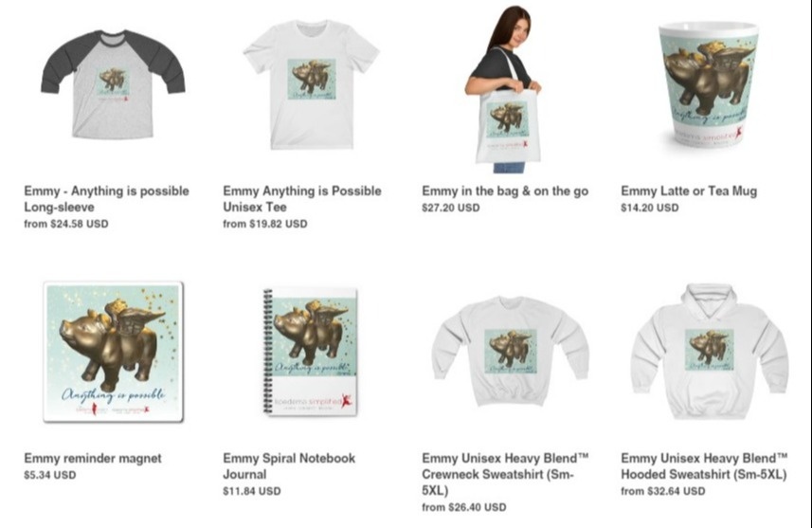This screenshot has width=812, height=528.
Task: Click 'Emmy Unisex Heavy Blend Hooded Sweatshirt' title
Action: (x=704, y=466)
